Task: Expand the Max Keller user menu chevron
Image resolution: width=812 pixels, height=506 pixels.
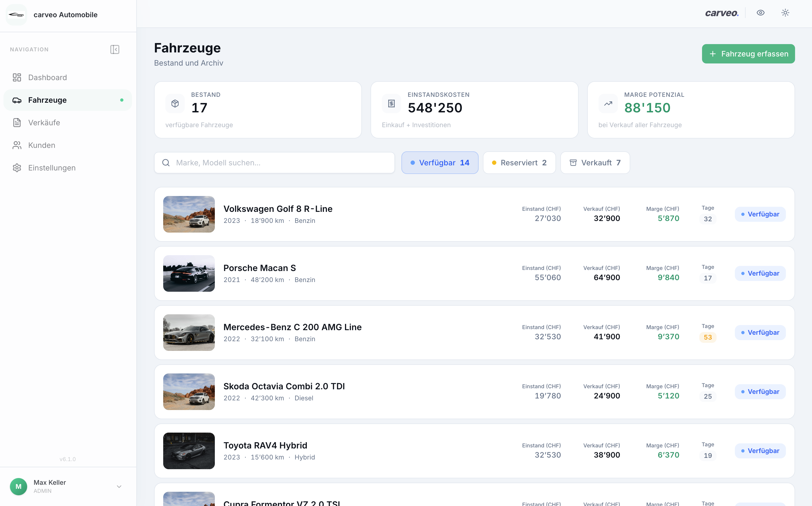Action: tap(119, 486)
